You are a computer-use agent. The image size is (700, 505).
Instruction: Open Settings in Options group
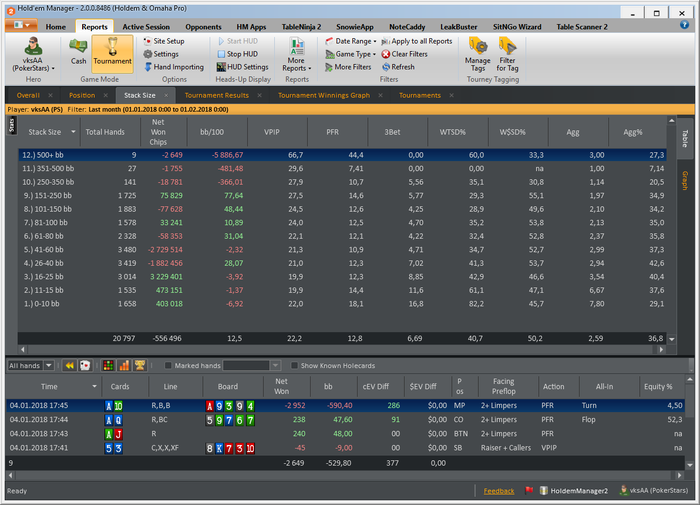click(161, 54)
